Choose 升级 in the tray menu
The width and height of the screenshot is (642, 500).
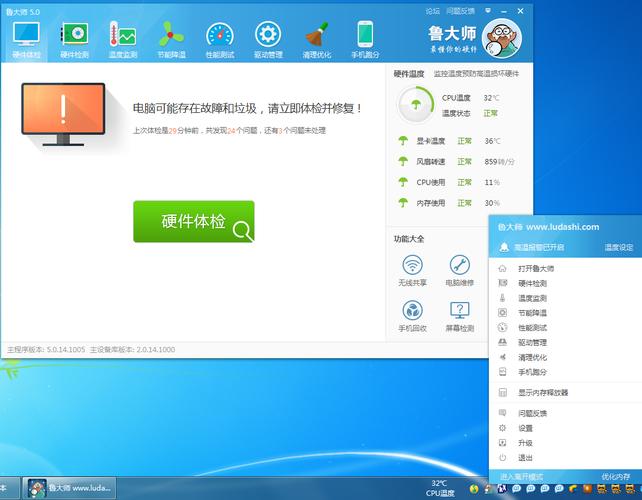pyautogui.click(x=565, y=443)
